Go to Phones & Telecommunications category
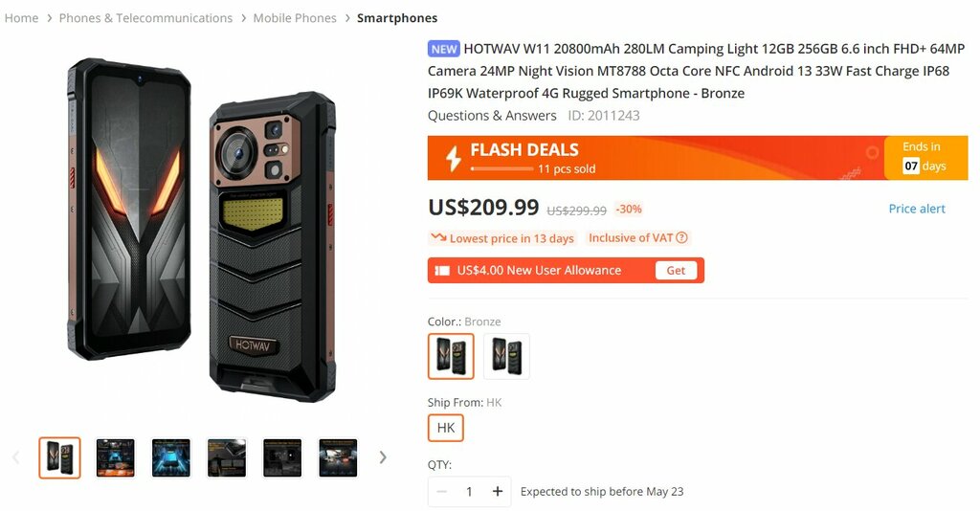 (x=145, y=18)
